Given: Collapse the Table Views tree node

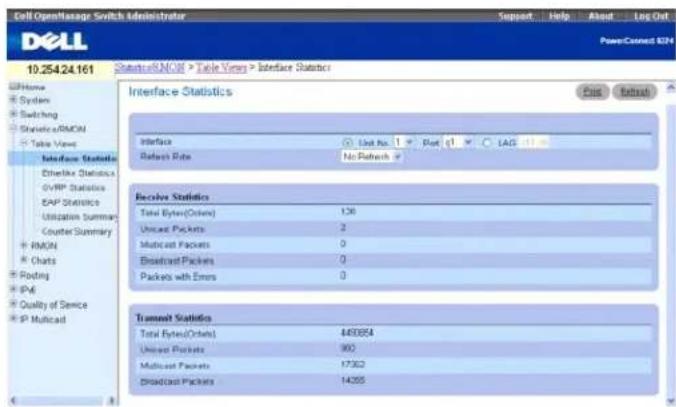Looking at the screenshot, I should pyautogui.click(x=24, y=143).
